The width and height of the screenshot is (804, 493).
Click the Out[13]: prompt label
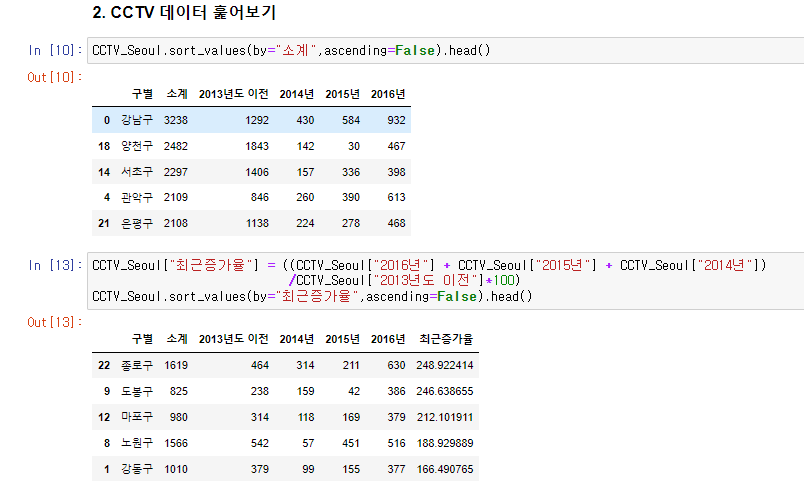tap(54, 322)
